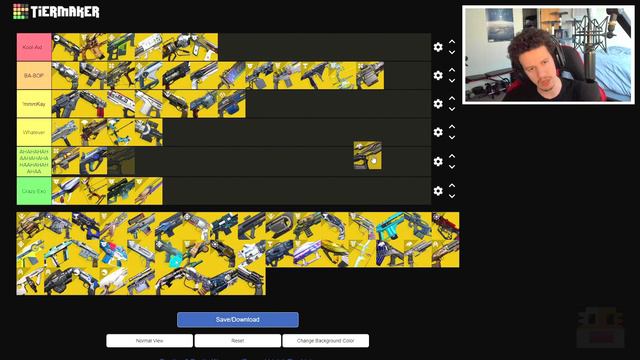Select the green Crazy Exo tier label

(x=34, y=191)
